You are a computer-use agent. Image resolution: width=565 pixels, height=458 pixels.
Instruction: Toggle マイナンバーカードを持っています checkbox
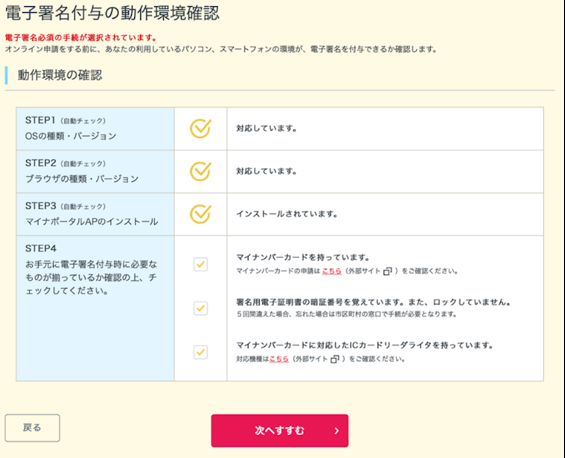click(201, 264)
